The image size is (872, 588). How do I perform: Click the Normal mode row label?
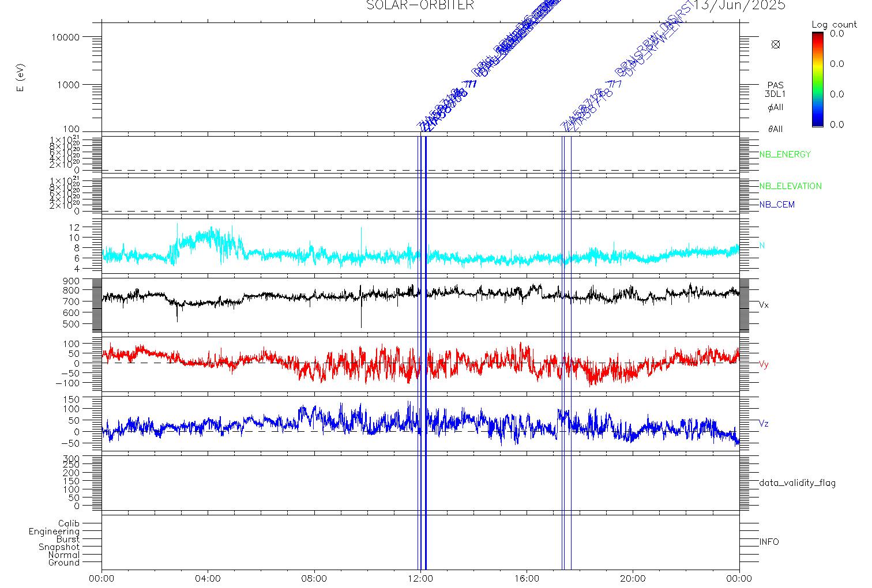(x=64, y=555)
